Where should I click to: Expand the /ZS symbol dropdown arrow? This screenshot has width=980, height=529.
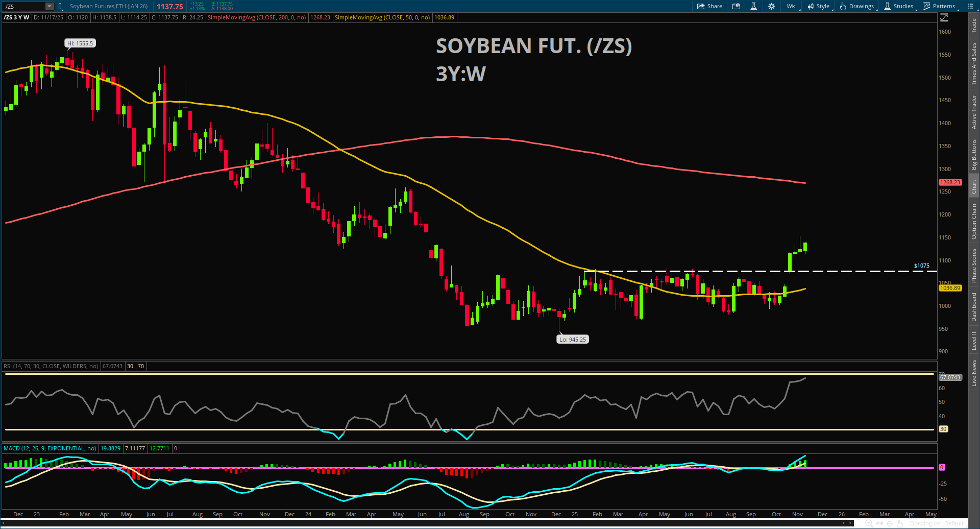point(50,6)
